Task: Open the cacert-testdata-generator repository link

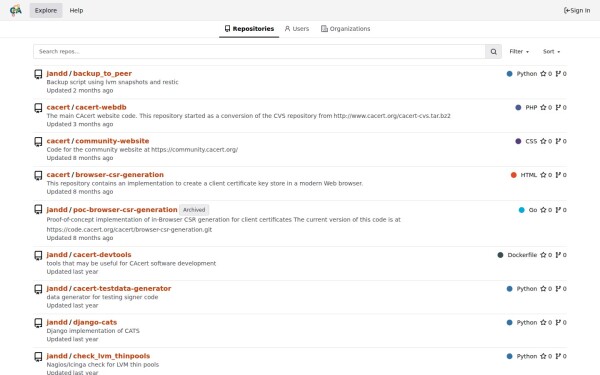Action: [x=122, y=289]
